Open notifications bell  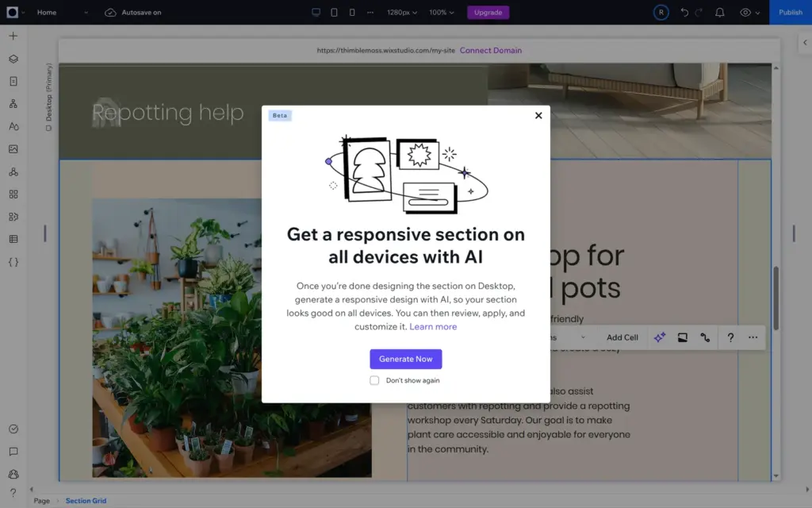[x=720, y=12]
